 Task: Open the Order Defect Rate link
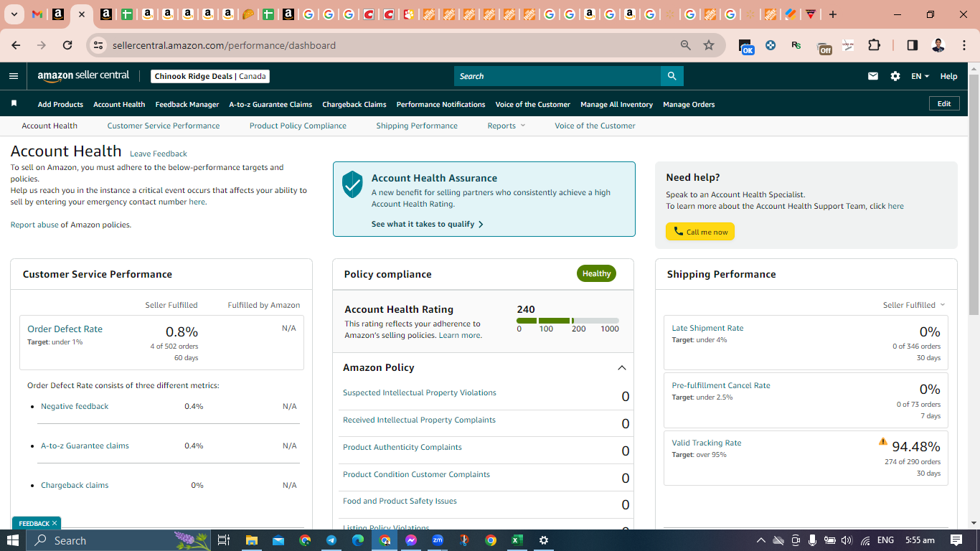(65, 329)
